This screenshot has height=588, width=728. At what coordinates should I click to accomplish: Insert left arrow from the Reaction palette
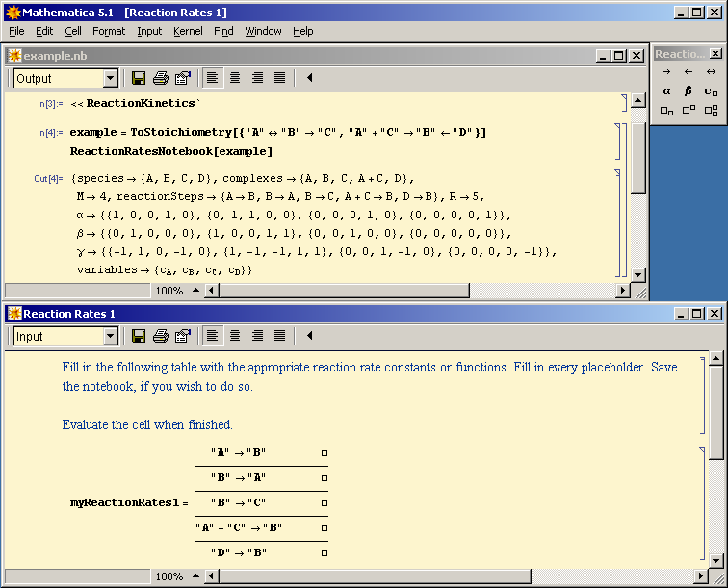[689, 72]
